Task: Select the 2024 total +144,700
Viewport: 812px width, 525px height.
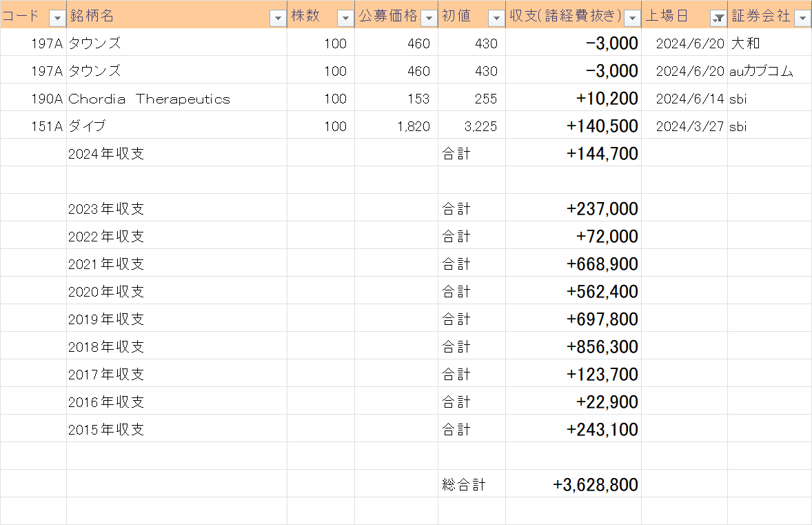Action: pyautogui.click(x=574, y=153)
